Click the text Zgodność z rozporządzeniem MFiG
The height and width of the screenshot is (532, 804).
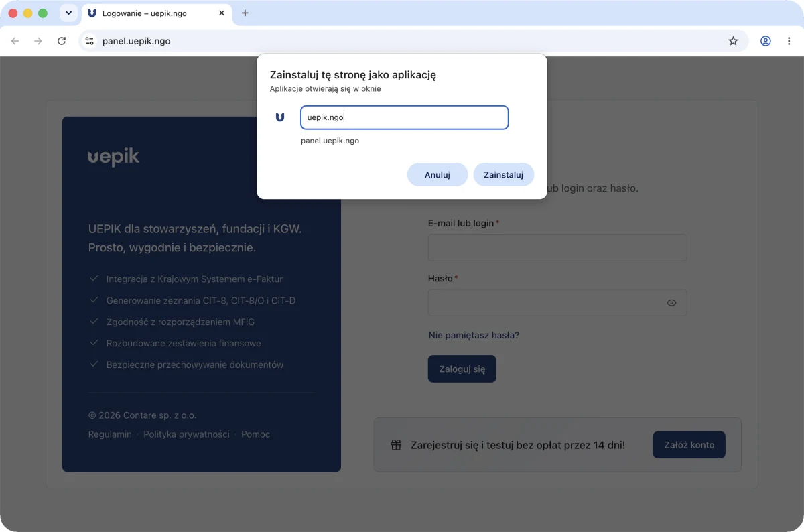click(x=180, y=322)
